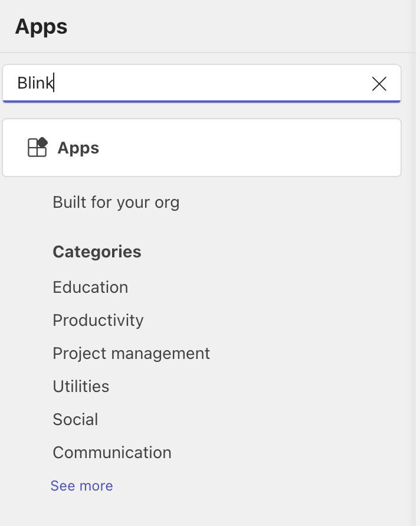This screenshot has width=420, height=526.
Task: Click the Categories heading
Action: pyautogui.click(x=97, y=251)
